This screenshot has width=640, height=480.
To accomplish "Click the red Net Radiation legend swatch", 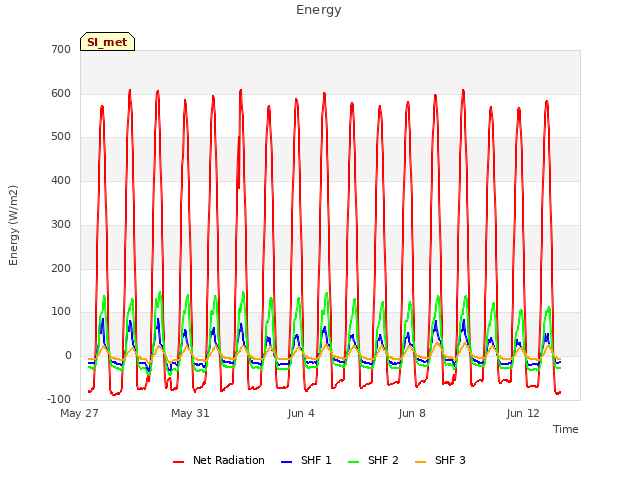I will pyautogui.click(x=178, y=462).
